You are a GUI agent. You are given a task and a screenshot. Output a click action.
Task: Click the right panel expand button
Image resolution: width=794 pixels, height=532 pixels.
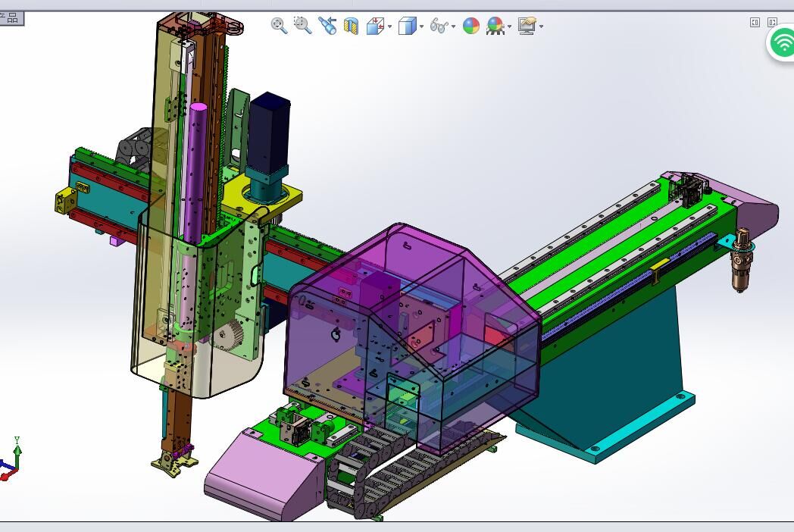click(x=772, y=22)
